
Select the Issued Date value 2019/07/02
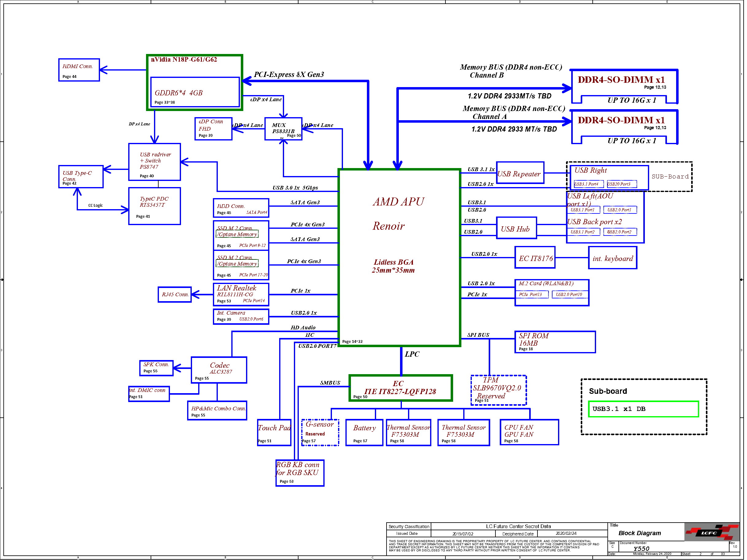tap(463, 534)
